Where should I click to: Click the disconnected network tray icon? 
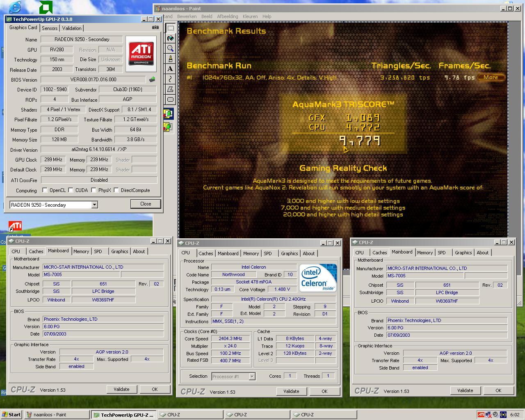click(488, 415)
